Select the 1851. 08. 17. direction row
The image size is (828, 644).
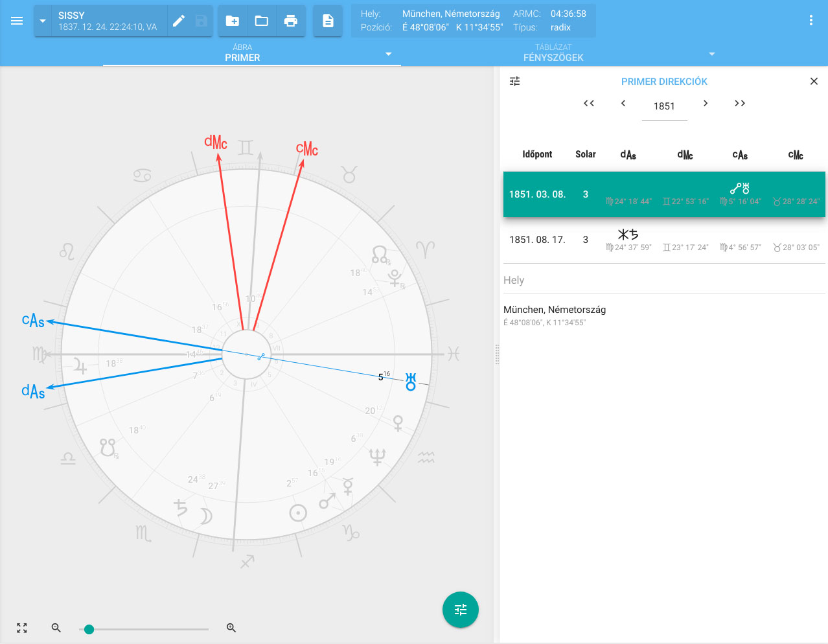coord(663,240)
